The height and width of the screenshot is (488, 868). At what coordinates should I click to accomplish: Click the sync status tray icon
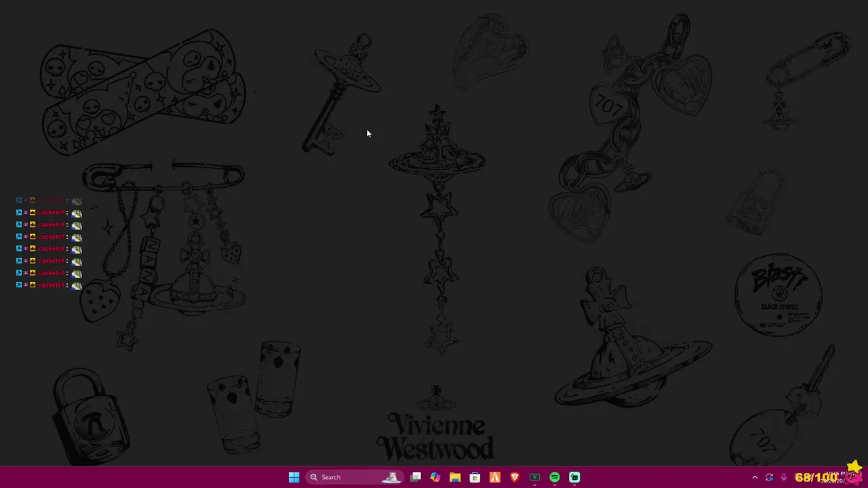[x=769, y=477]
